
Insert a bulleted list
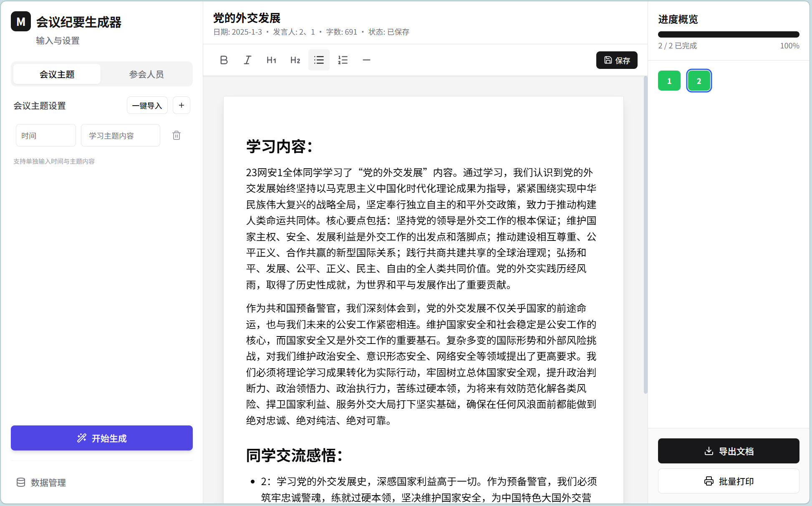pyautogui.click(x=319, y=60)
